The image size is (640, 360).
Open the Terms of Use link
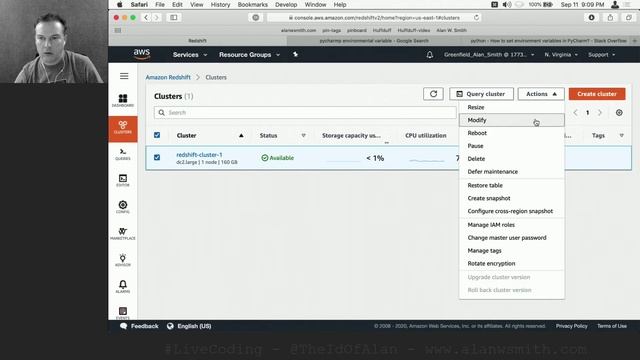[x=612, y=326]
